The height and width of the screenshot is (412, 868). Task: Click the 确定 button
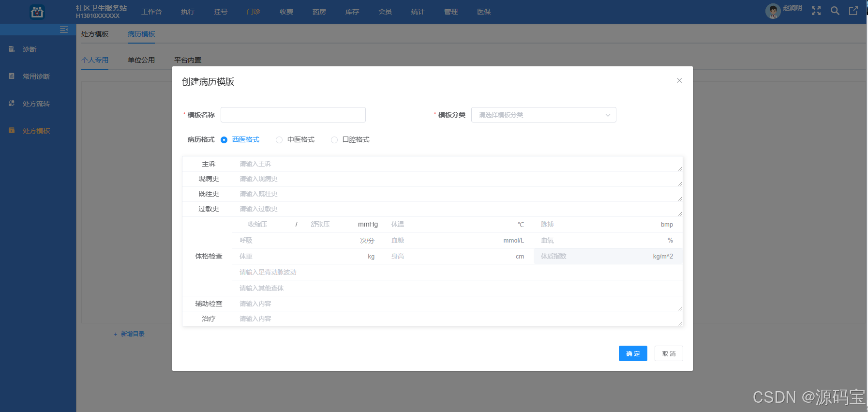point(633,353)
